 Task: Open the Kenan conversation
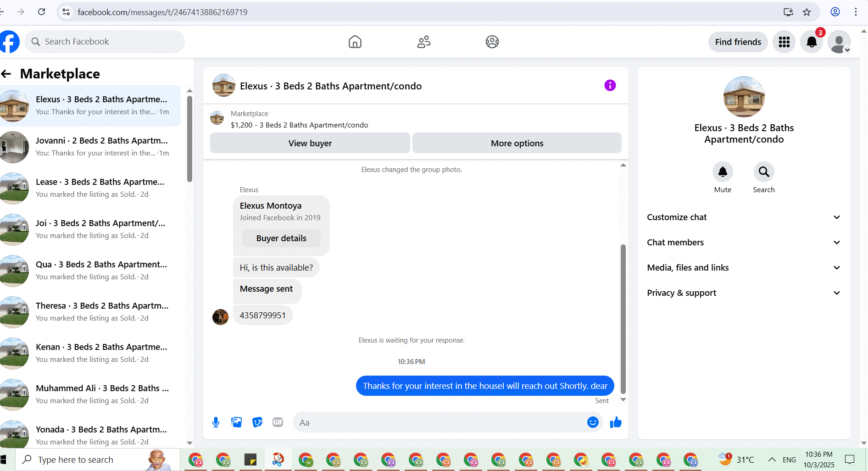90,354
